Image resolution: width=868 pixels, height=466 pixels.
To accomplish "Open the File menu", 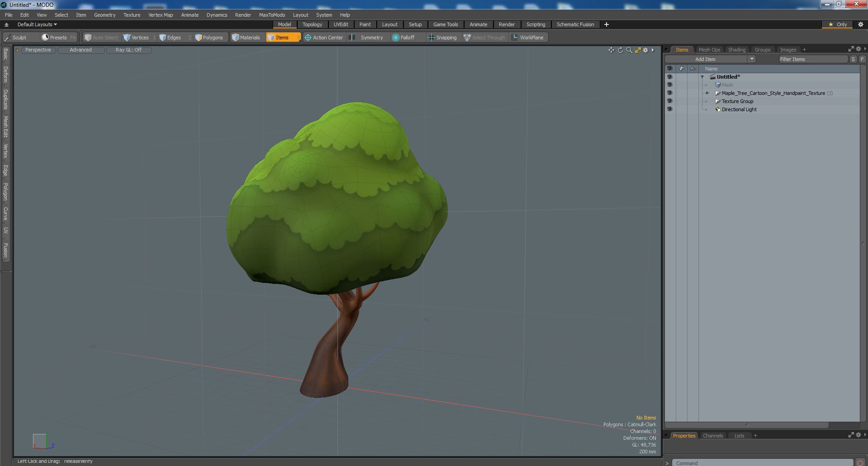I will (9, 15).
